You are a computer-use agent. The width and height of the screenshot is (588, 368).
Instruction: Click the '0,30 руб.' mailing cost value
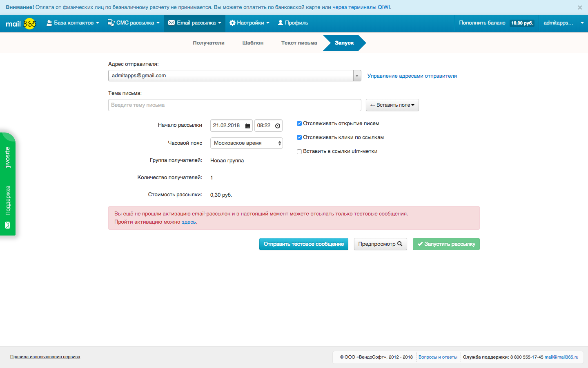tap(221, 195)
